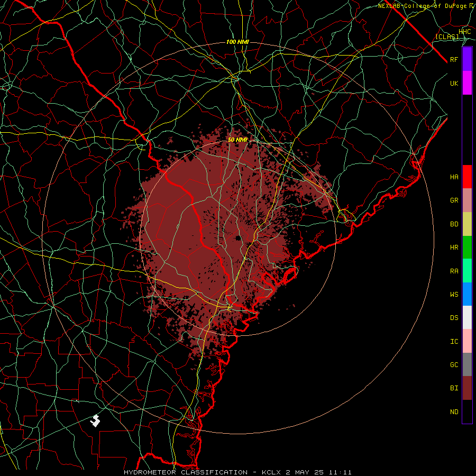Viewport: 476px width, 476px height.
Task: Select the IC legend label
Action: pos(454,342)
